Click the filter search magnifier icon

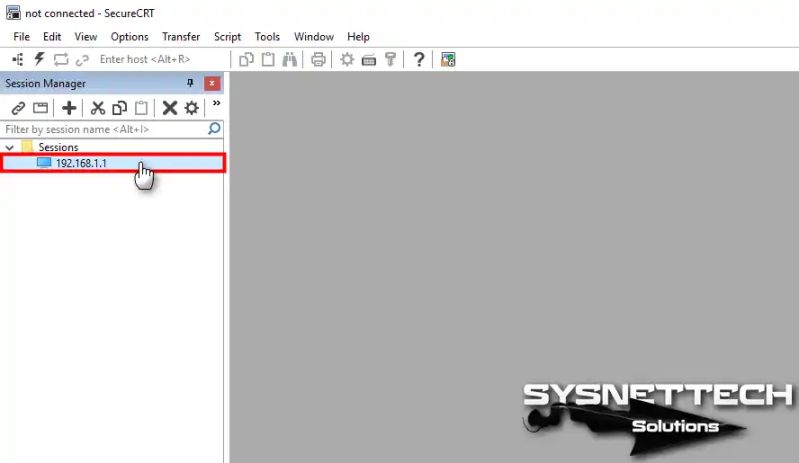tap(215, 129)
